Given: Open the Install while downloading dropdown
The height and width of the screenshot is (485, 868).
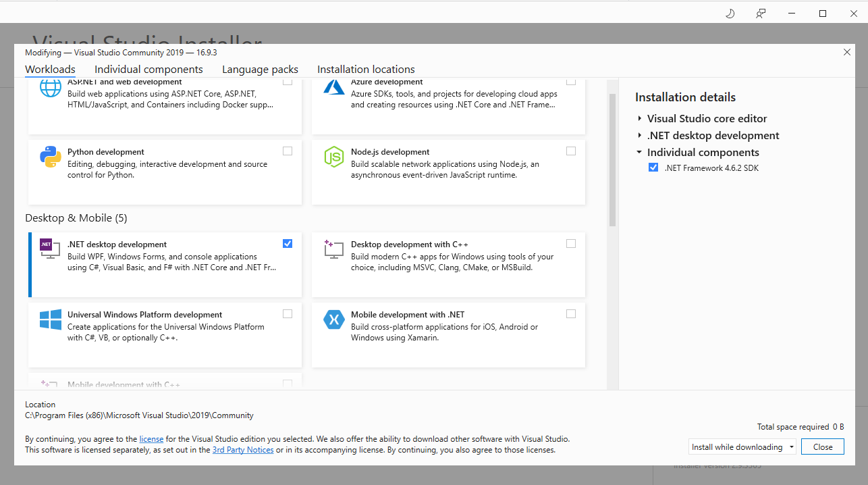Looking at the screenshot, I should (x=742, y=446).
